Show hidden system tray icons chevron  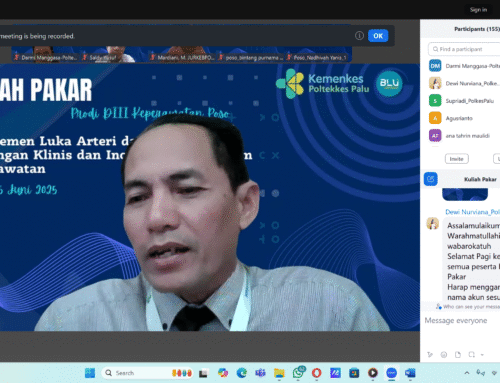click(x=467, y=373)
